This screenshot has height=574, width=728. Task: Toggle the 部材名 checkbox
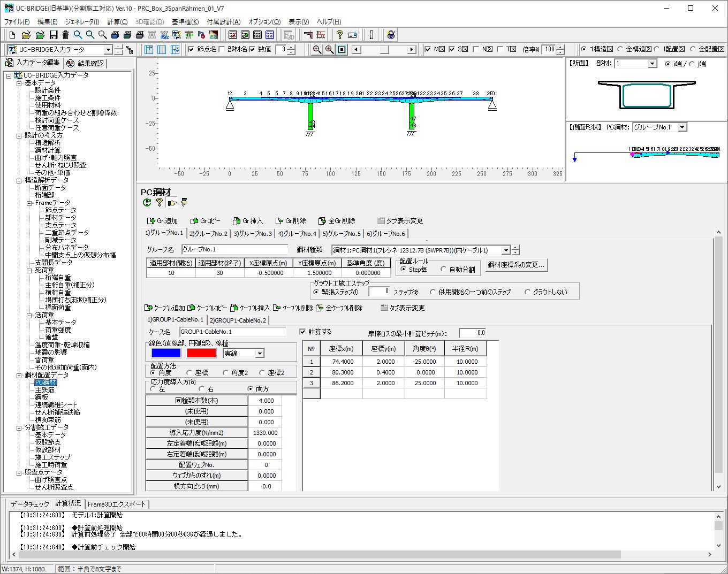tap(222, 50)
